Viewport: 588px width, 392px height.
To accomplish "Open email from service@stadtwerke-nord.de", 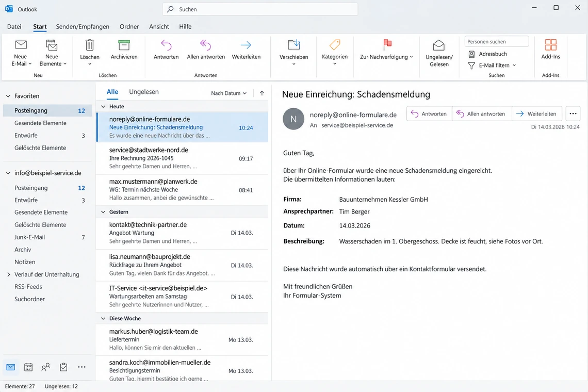I will (182, 158).
